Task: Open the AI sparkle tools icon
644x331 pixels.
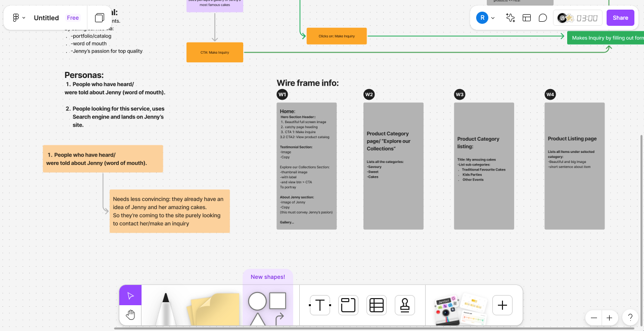Action: pyautogui.click(x=511, y=18)
